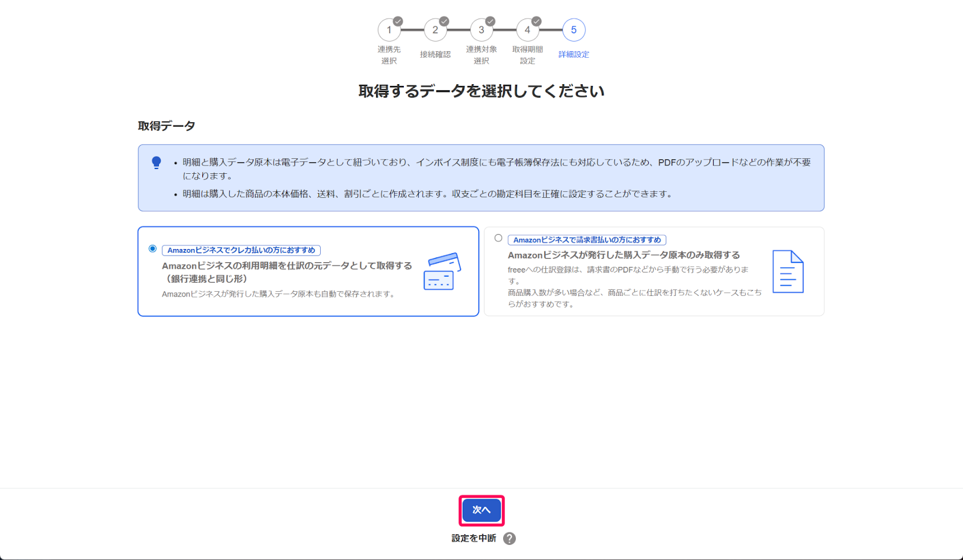Click the freeeへの仕訳登録は description text
The width and height of the screenshot is (963, 560).
pos(628,275)
